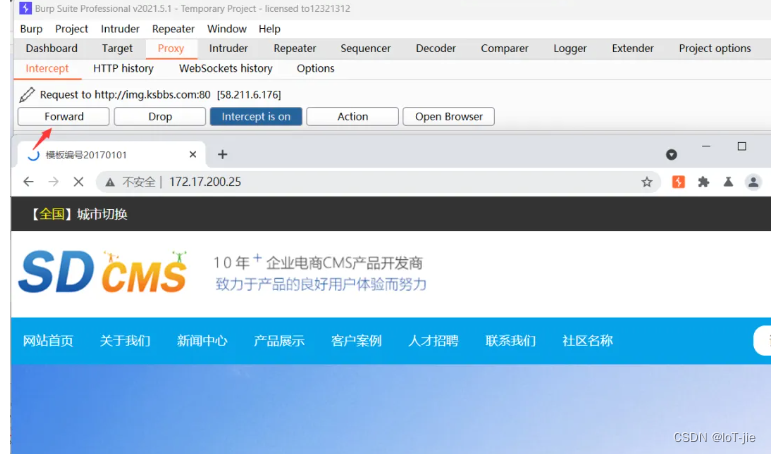This screenshot has width=771, height=454.
Task: Open the WebSockets history sub-tab
Action: click(x=226, y=68)
